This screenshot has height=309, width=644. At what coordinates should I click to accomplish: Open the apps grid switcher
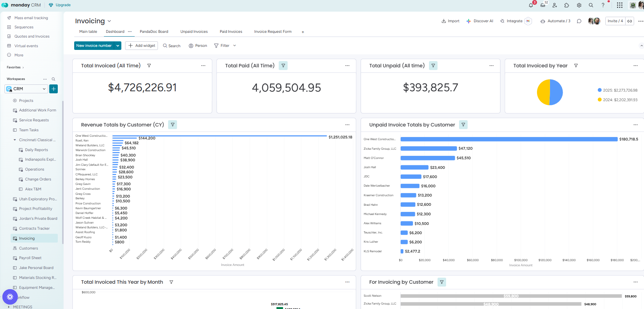tap(619, 5)
